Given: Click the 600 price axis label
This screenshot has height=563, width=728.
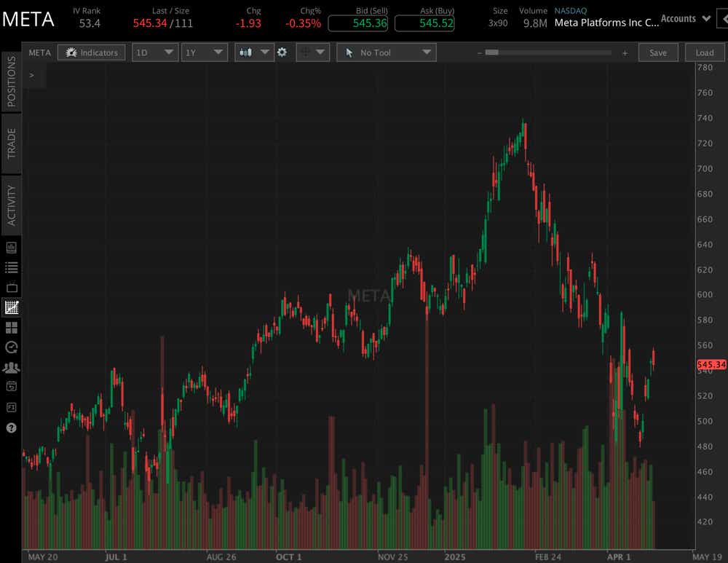Looking at the screenshot, I should click(704, 294).
